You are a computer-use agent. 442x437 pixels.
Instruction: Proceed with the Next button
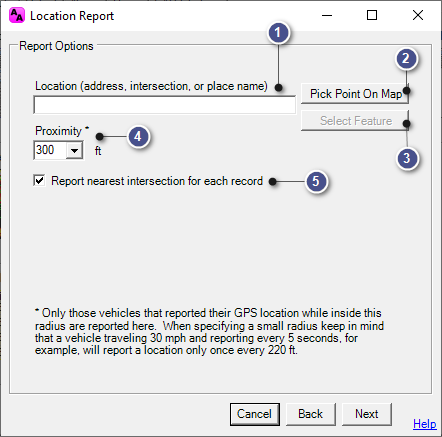(x=367, y=414)
